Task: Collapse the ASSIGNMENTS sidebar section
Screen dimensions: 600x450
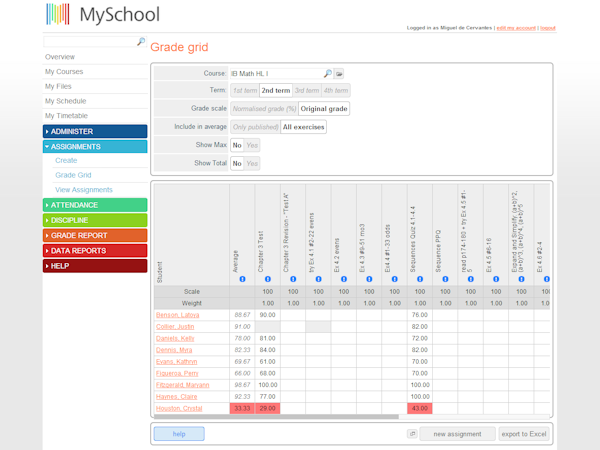Action: click(x=95, y=146)
